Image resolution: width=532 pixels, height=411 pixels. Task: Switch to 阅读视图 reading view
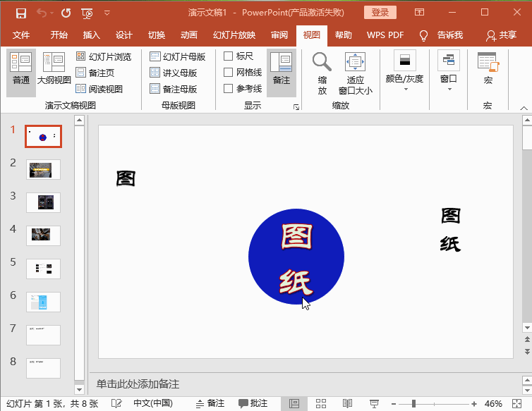(99, 89)
